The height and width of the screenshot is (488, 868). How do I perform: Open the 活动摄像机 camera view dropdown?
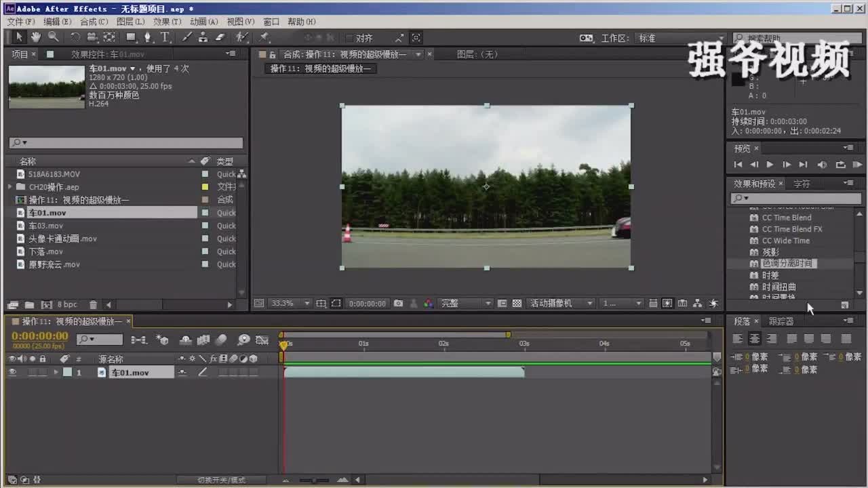(x=561, y=304)
